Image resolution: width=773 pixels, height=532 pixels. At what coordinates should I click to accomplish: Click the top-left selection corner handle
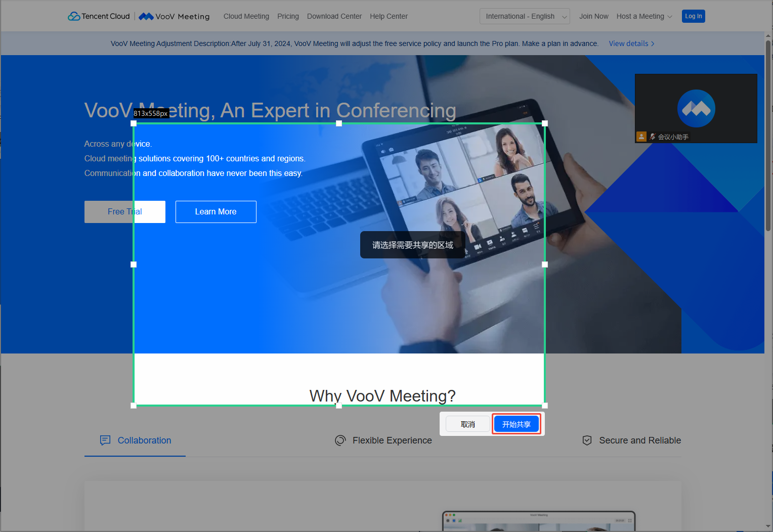[x=134, y=123]
